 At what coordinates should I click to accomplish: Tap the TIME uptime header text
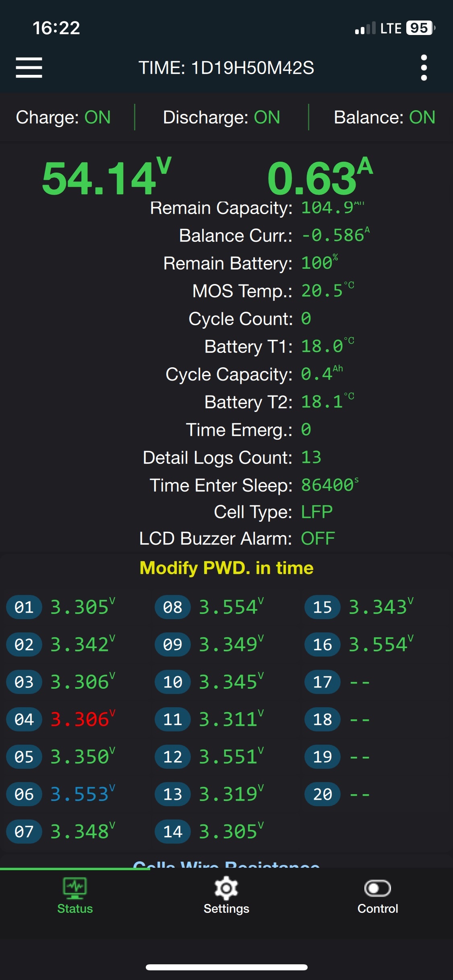point(226,68)
